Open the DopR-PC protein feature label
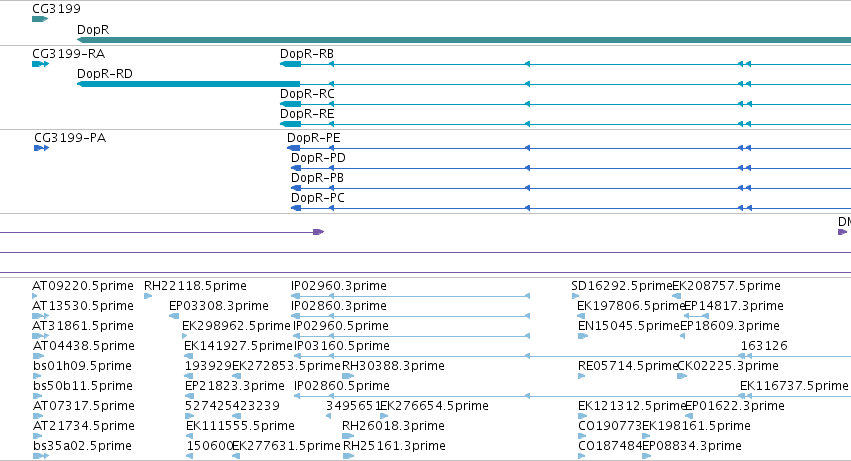This screenshot has height=461, width=851. coord(317,198)
